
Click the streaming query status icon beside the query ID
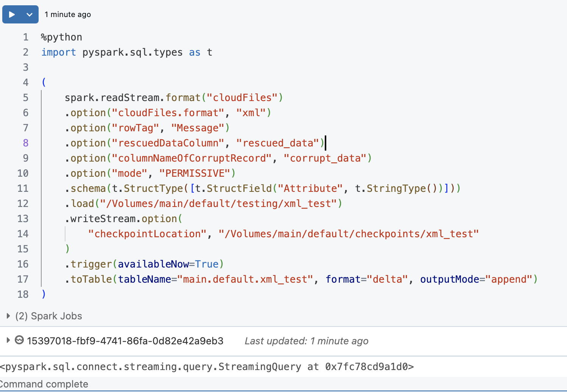click(19, 341)
